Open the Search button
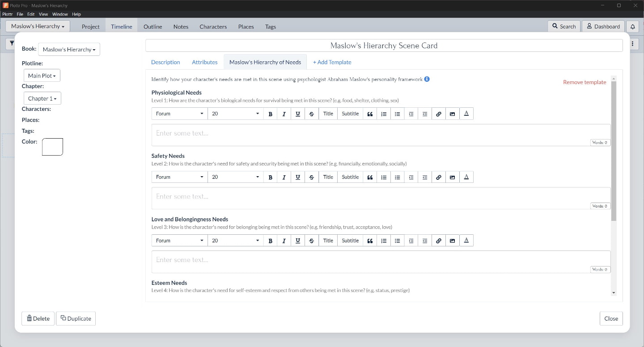This screenshot has width=644, height=347. click(x=564, y=26)
